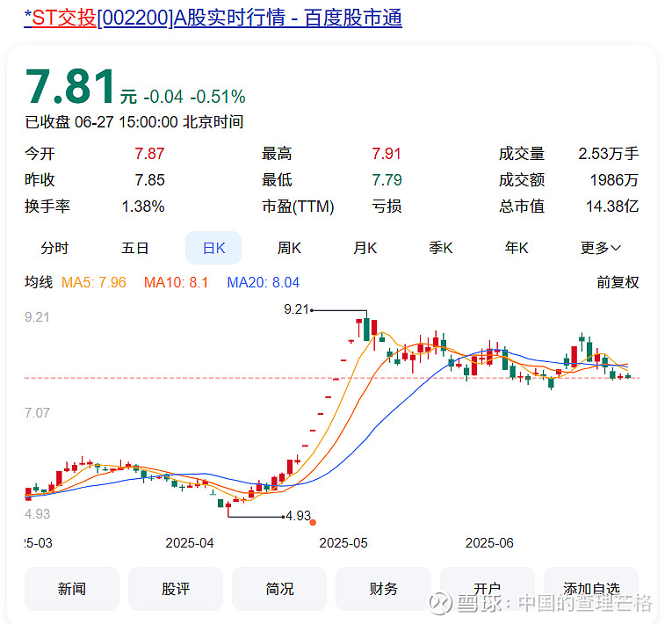Click the 股评 button
The image size is (672, 624).
(176, 588)
